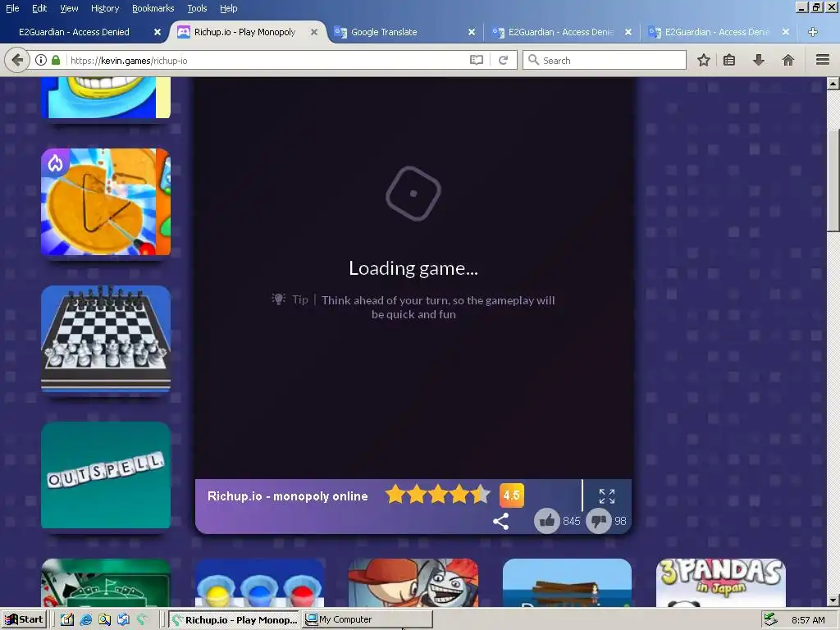Like the game with thumbs up
This screenshot has width=840, height=630.
point(546,521)
